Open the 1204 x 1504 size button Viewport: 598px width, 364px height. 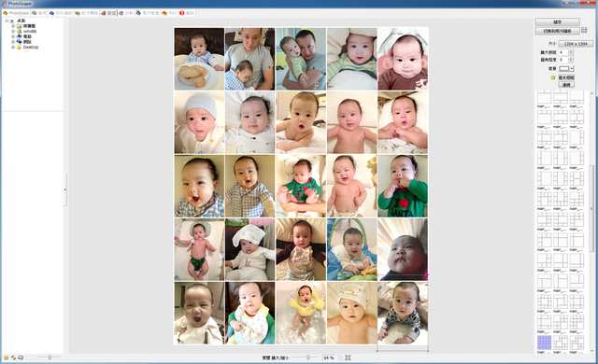[576, 44]
